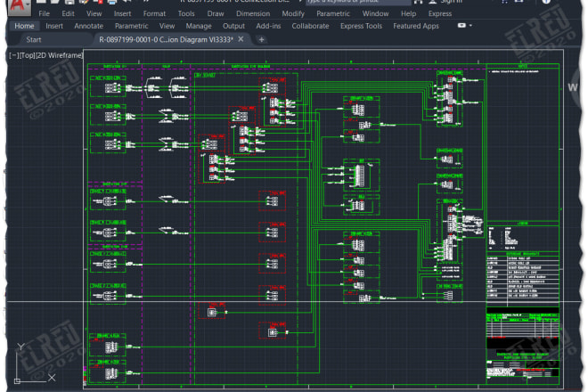Click the ribbon minimize toggle icon
This screenshot has width=588, height=392.
point(461,26)
